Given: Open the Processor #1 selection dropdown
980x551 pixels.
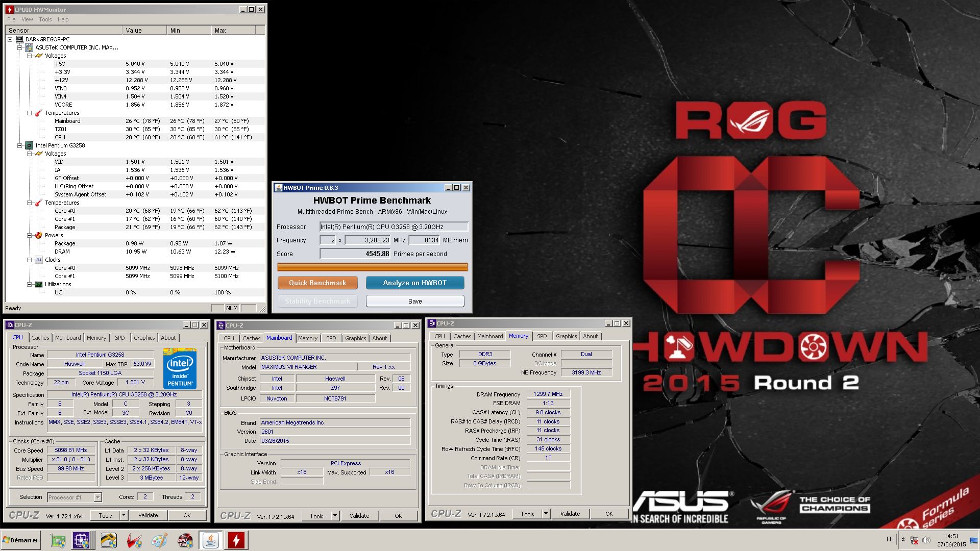Looking at the screenshot, I should (97, 497).
